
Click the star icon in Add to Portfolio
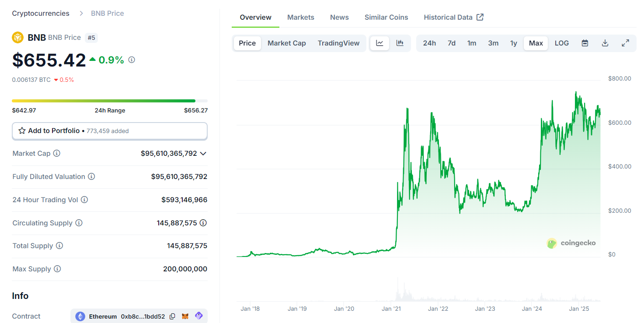pos(22,131)
